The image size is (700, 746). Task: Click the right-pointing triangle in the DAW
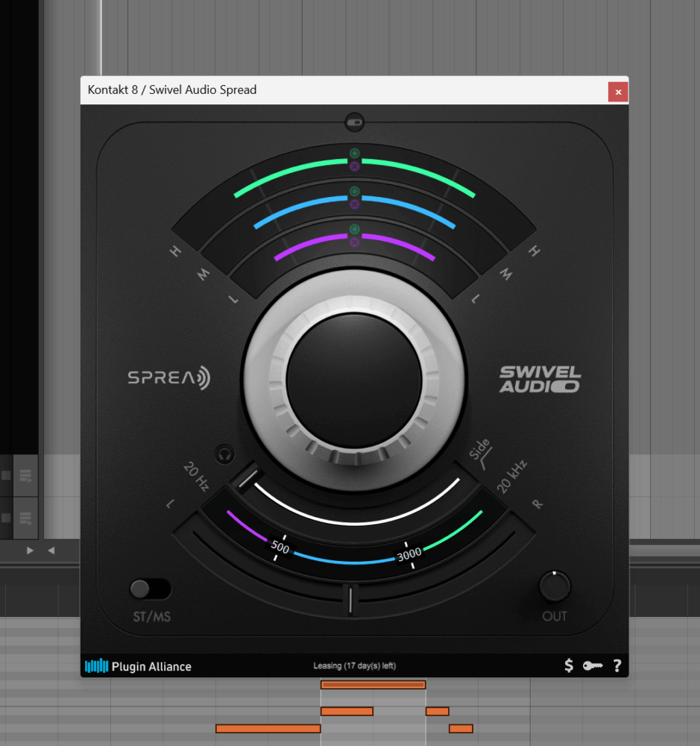click(x=30, y=551)
